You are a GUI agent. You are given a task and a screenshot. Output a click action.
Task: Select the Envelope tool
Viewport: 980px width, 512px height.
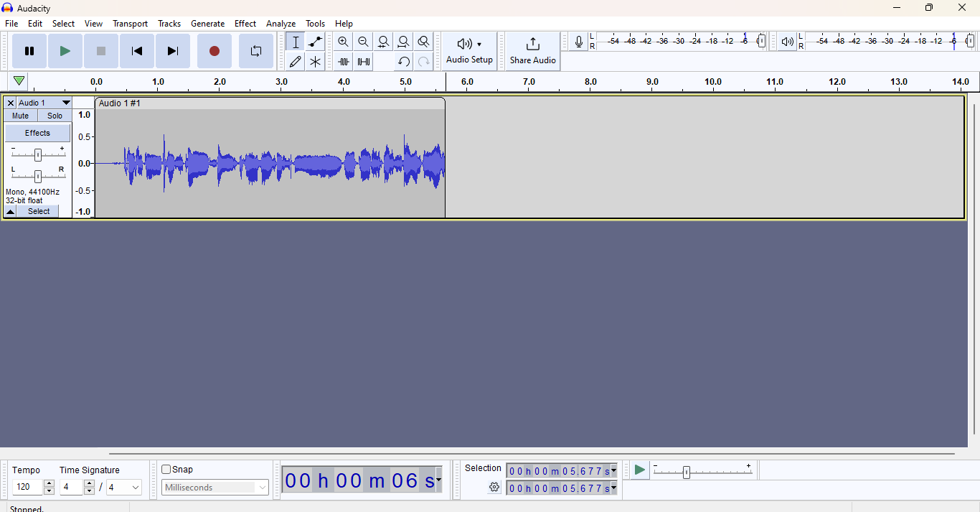click(314, 42)
